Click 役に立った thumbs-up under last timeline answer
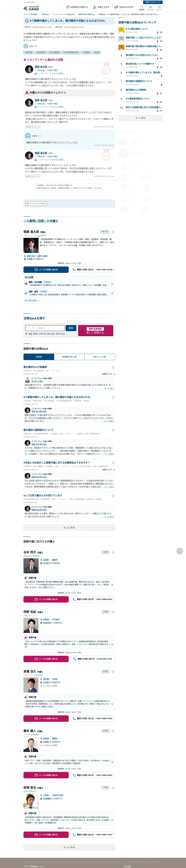Image resolution: width=186 pixels, height=868 pixels. click(x=33, y=176)
